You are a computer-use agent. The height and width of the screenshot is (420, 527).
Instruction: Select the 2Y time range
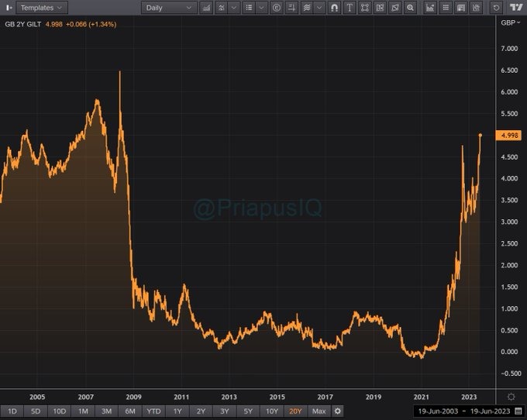[x=201, y=411]
